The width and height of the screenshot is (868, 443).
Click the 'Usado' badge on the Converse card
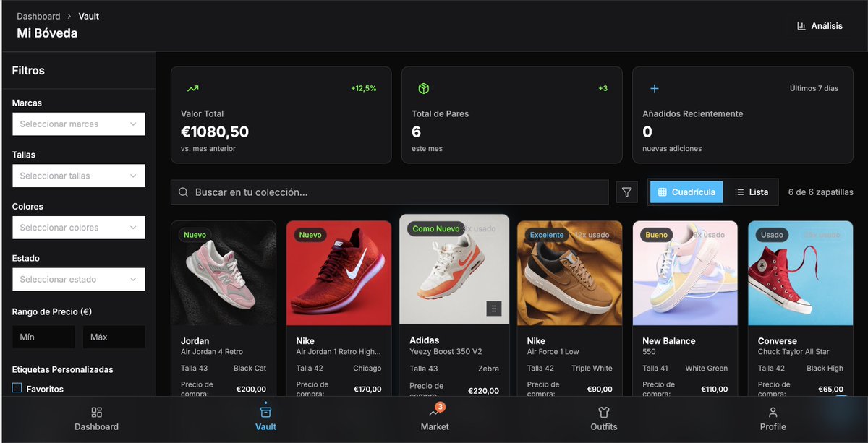pyautogui.click(x=772, y=235)
